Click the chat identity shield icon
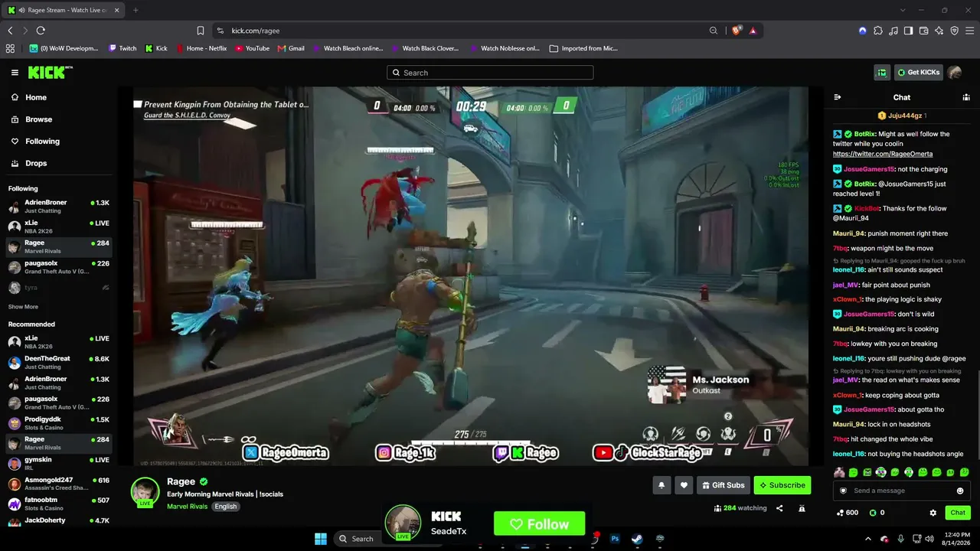The width and height of the screenshot is (980, 551). coord(843,491)
